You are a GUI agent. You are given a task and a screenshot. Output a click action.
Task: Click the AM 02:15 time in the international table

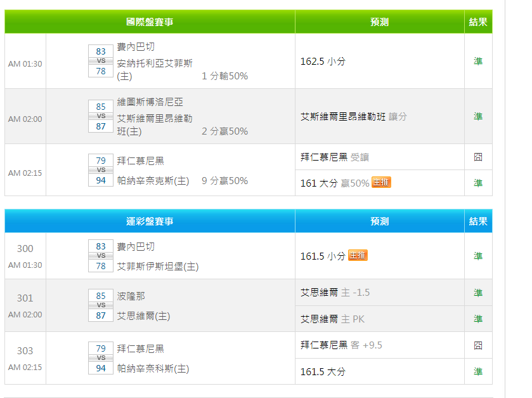pos(25,173)
